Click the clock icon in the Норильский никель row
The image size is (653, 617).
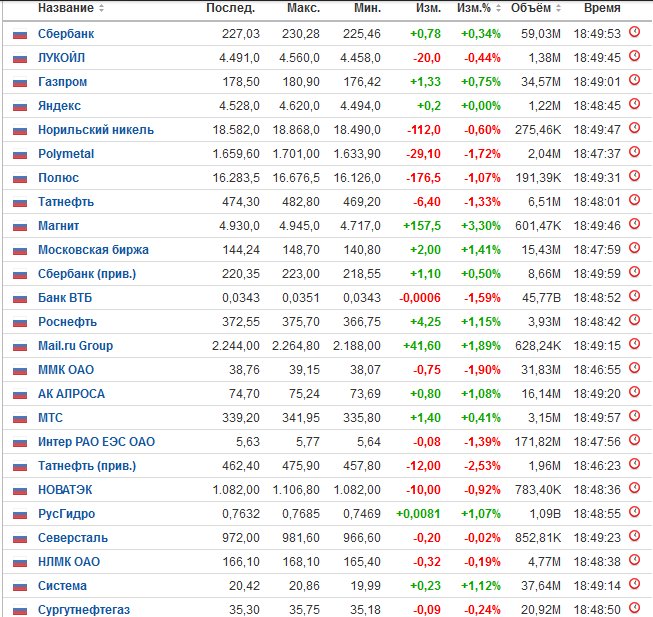coord(634,128)
